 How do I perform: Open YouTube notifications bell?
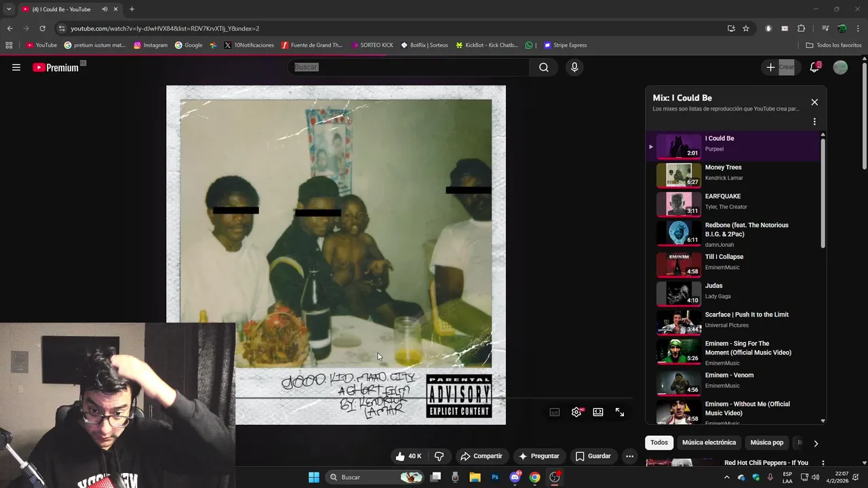tap(814, 67)
